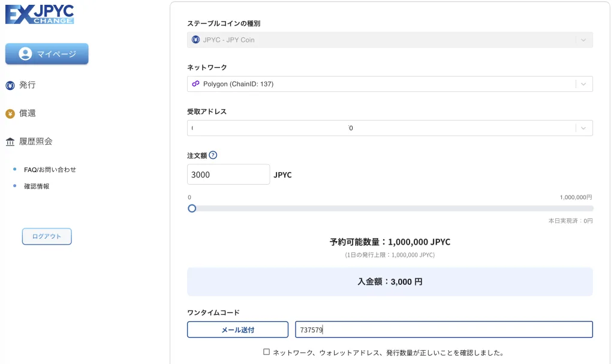Expand the ステーブルコインの種別 dropdown arrow
614x364 pixels.
(x=583, y=40)
